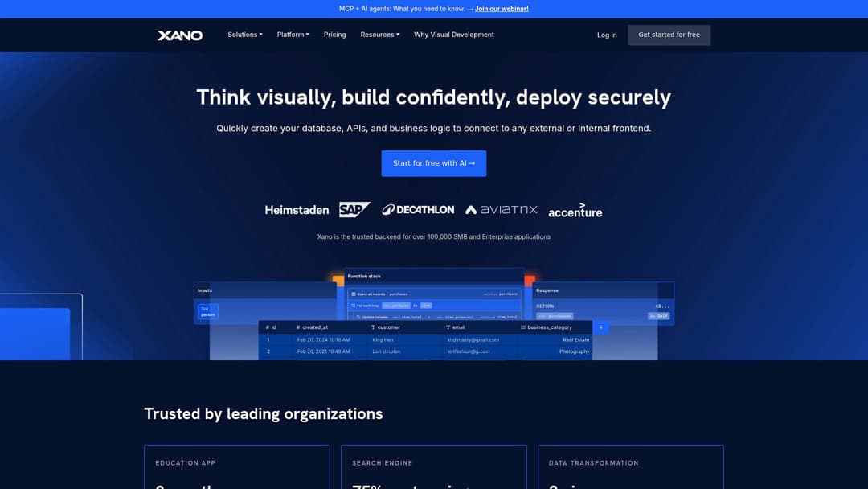
Task: Click the Xano logo in the navbar
Action: click(180, 35)
